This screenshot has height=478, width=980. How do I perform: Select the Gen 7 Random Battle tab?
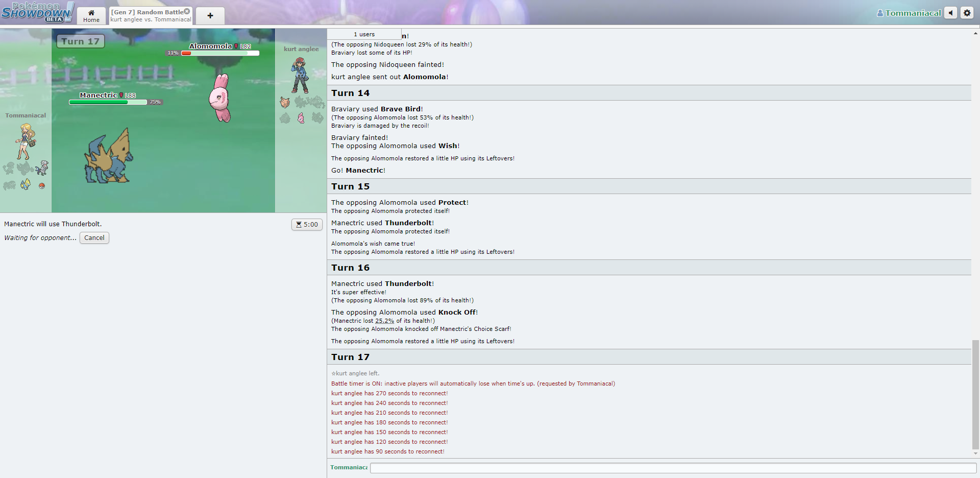[x=147, y=16]
